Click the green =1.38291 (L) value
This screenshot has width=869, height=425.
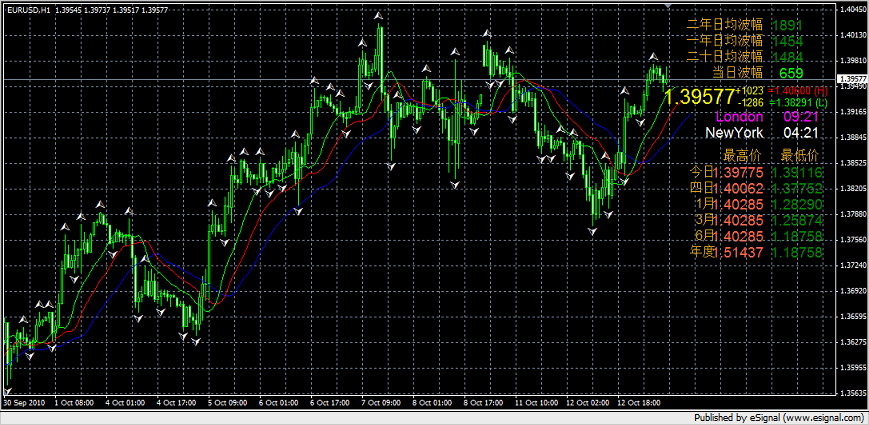click(x=799, y=102)
